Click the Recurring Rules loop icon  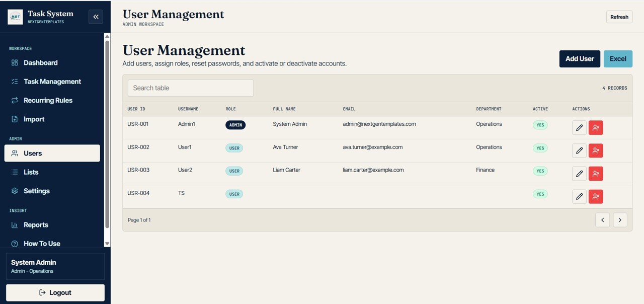click(x=15, y=100)
